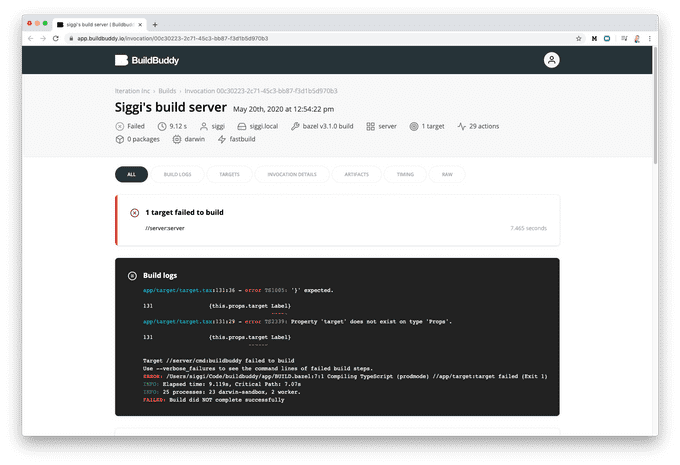The image size is (680, 465).
Task: Click the '1 target failed to build' heading
Action: tap(184, 212)
